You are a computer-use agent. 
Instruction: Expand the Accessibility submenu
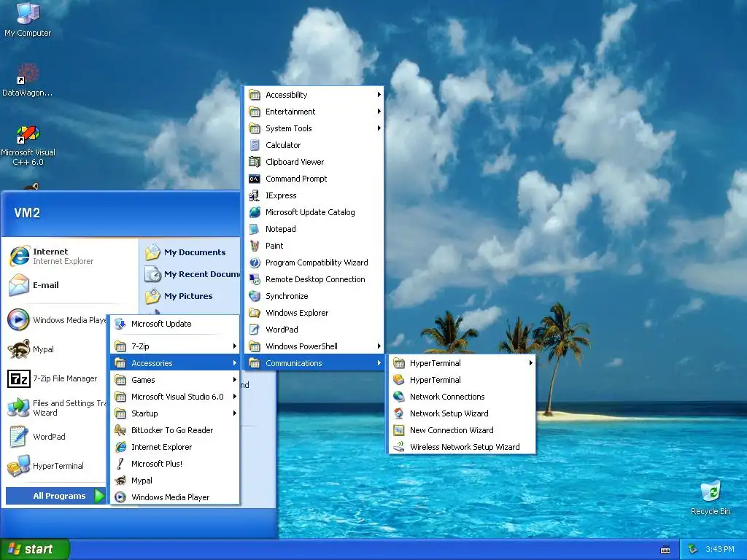314,95
